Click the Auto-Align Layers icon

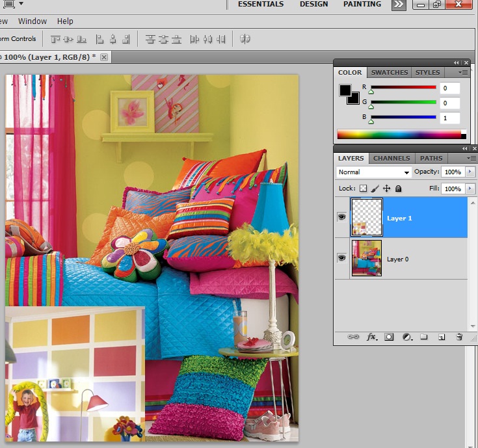click(245, 39)
